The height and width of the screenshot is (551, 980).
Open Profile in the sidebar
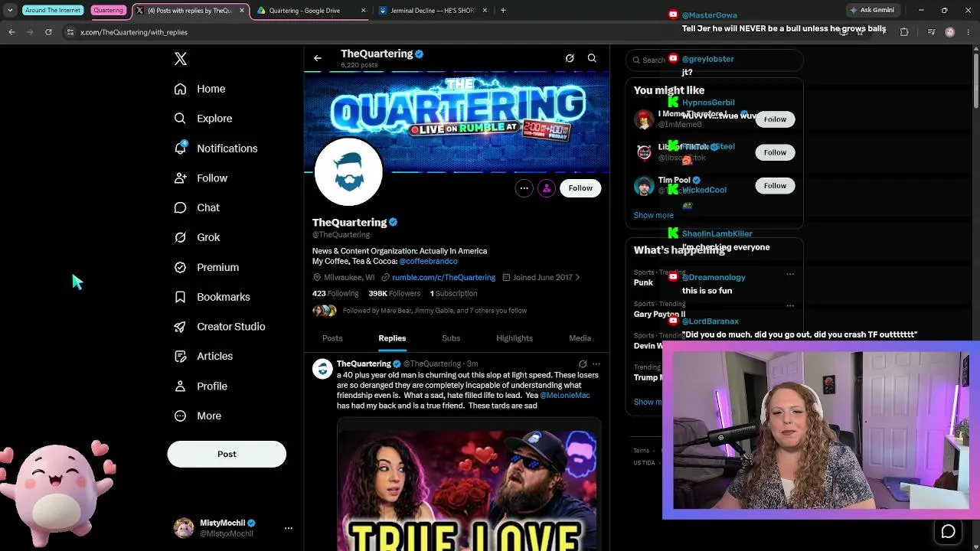[201, 386]
